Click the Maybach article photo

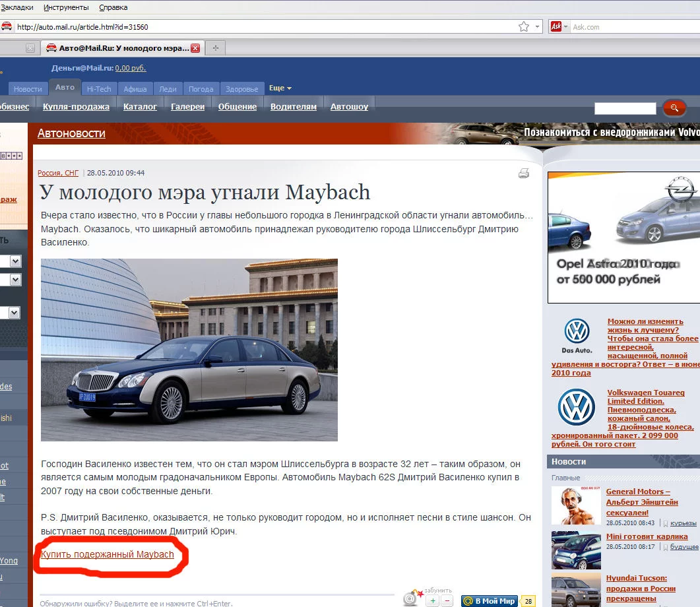189,350
